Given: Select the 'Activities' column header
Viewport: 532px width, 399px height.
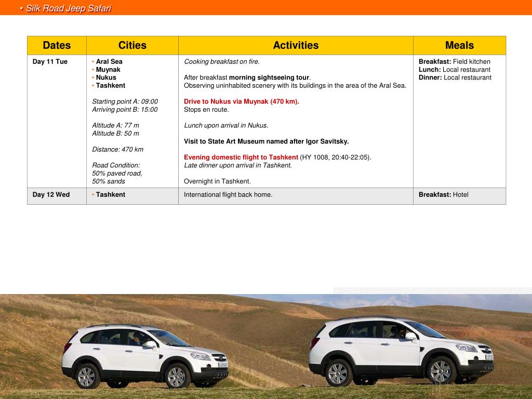Looking at the screenshot, I should tap(296, 45).
